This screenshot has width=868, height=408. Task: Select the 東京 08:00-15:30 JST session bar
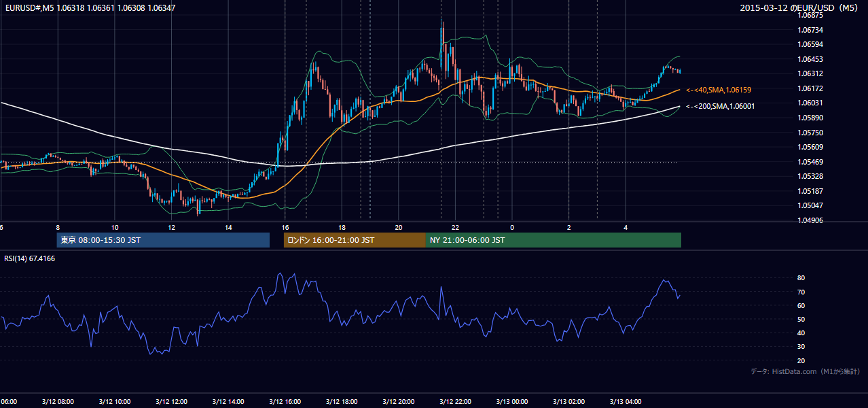click(x=163, y=240)
